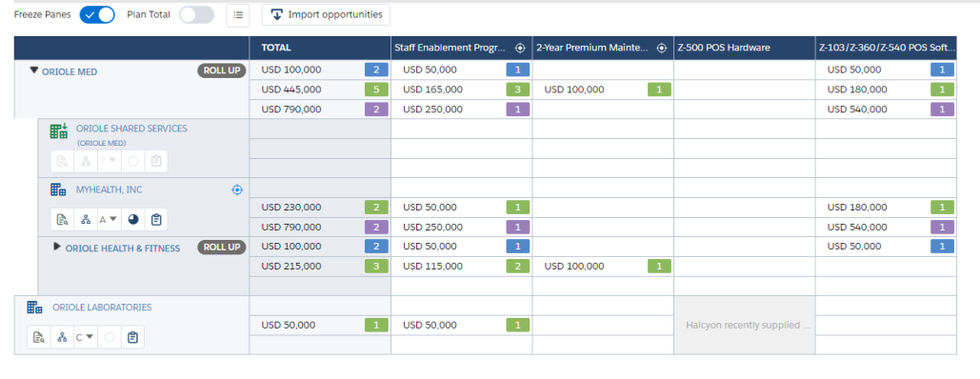980x379 pixels.
Task: Click MYHEALTH, INC pie chart icon
Action: point(133,220)
